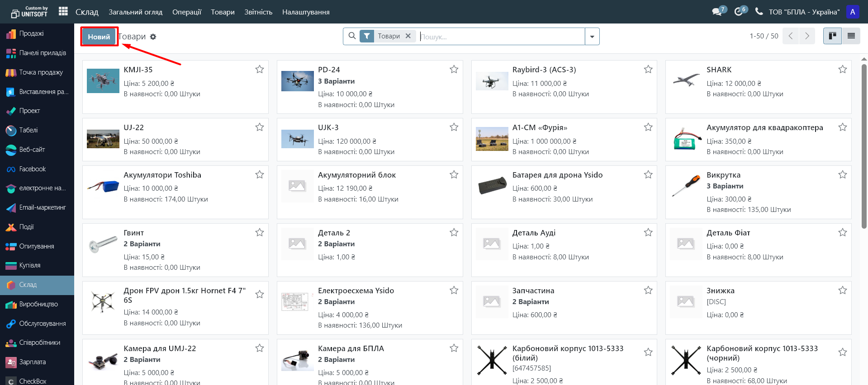Switch to list view icon
868x385 pixels.
(851, 36)
